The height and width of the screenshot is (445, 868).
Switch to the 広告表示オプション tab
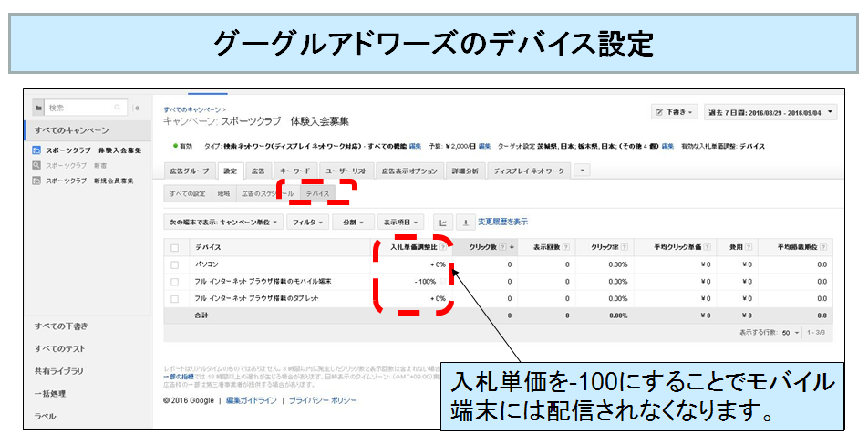[x=409, y=171]
